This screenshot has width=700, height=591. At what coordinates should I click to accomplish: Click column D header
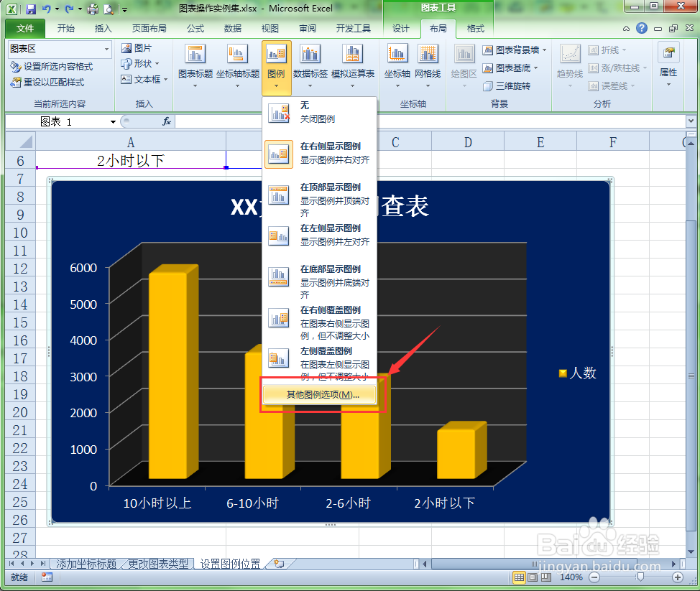click(x=468, y=142)
